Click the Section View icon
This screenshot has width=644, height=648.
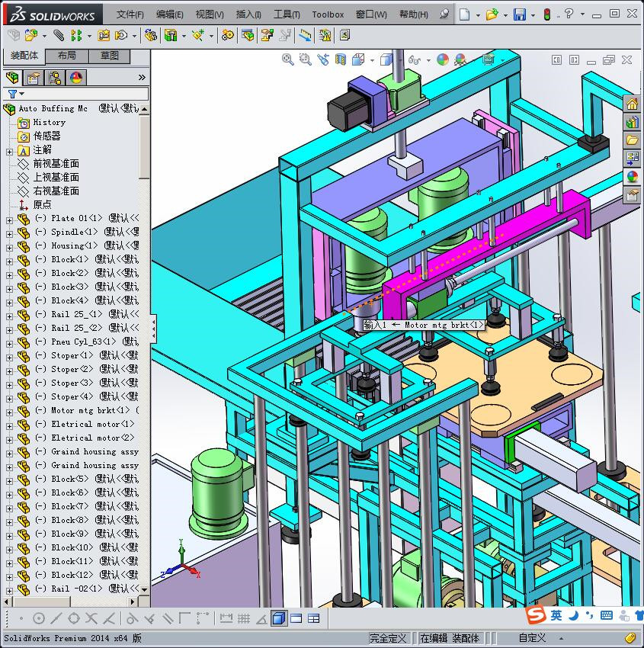[341, 59]
